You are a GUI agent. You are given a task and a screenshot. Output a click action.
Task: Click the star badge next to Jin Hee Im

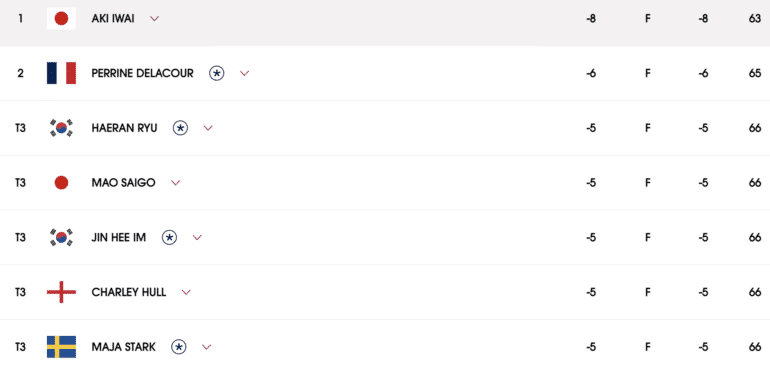[x=169, y=238]
